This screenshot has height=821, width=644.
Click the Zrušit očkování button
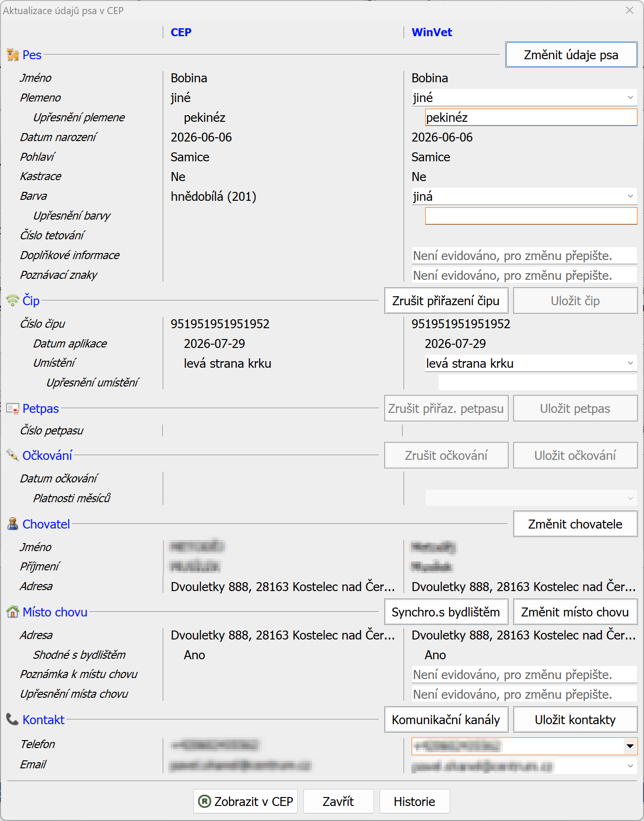point(446,456)
